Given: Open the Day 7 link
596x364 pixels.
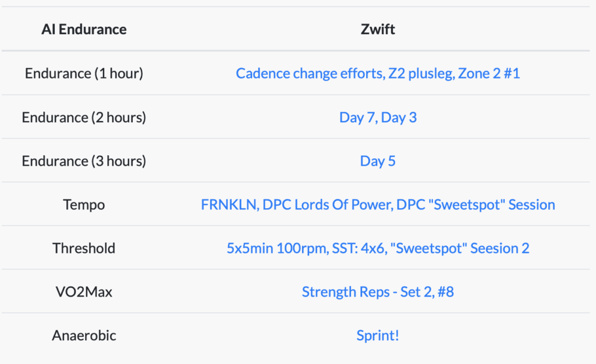Looking at the screenshot, I should tap(357, 117).
